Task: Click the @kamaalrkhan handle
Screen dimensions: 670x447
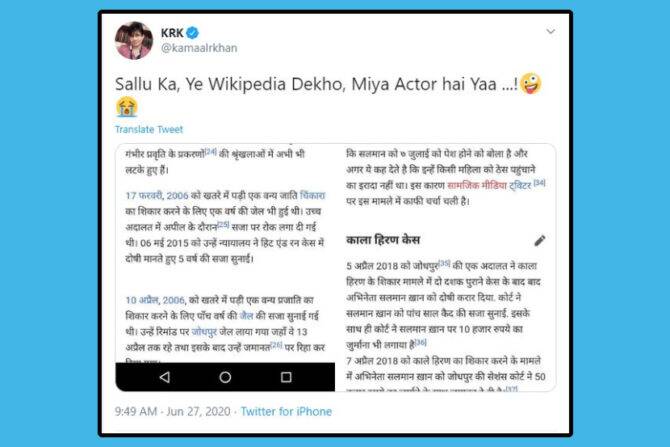Action: pyautogui.click(x=199, y=48)
